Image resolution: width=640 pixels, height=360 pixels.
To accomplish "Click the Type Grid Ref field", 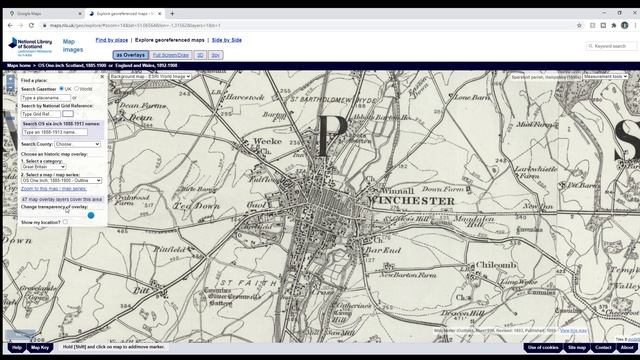I will pyautogui.click(x=41, y=114).
